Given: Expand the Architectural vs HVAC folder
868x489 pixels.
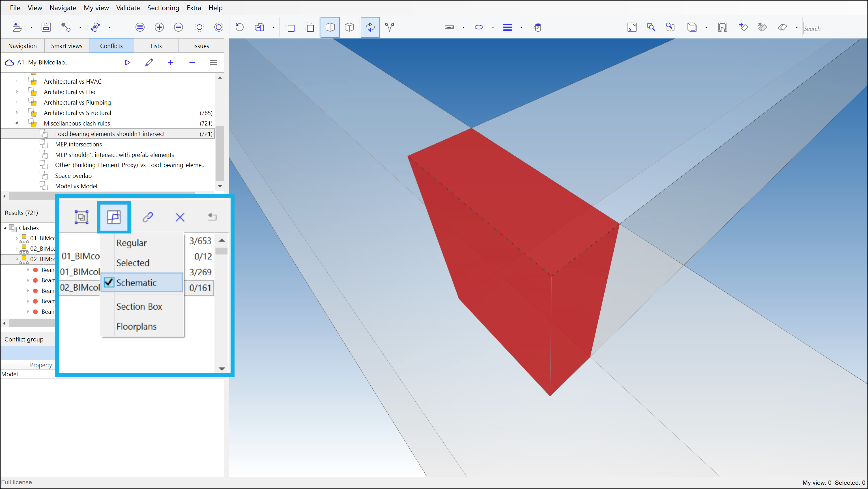Looking at the screenshot, I should [17, 81].
